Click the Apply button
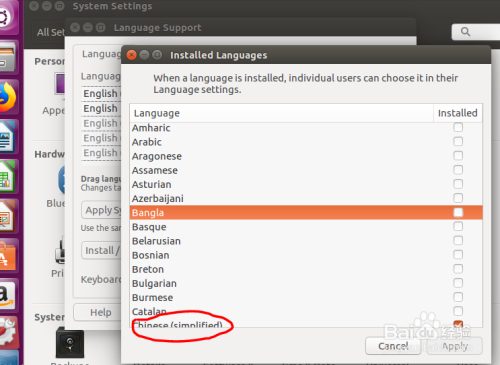Image resolution: width=500 pixels, height=365 pixels. click(455, 346)
